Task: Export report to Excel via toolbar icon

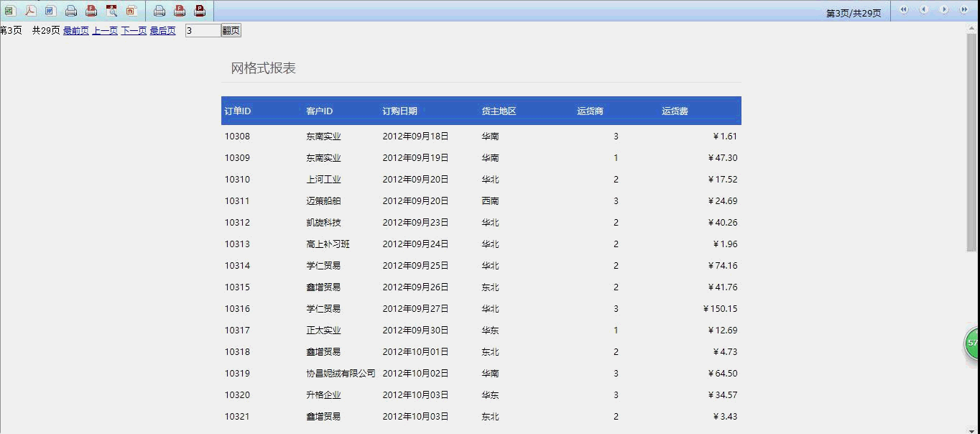Action: 10,11
